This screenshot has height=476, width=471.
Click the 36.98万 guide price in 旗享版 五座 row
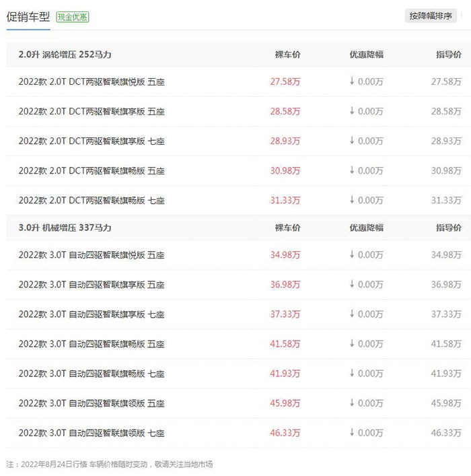pos(446,284)
